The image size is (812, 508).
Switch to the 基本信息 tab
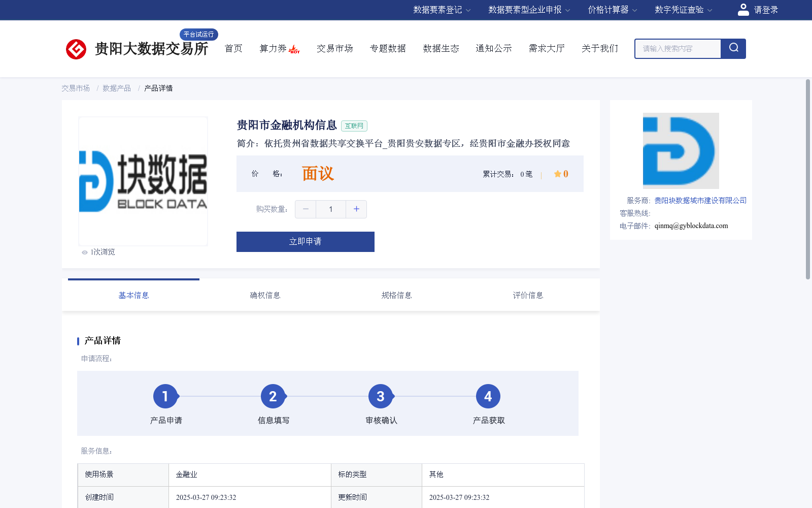[x=133, y=295]
